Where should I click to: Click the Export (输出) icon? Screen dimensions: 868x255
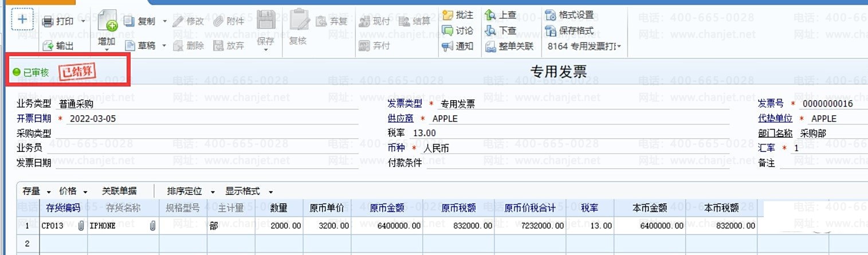pyautogui.click(x=48, y=46)
